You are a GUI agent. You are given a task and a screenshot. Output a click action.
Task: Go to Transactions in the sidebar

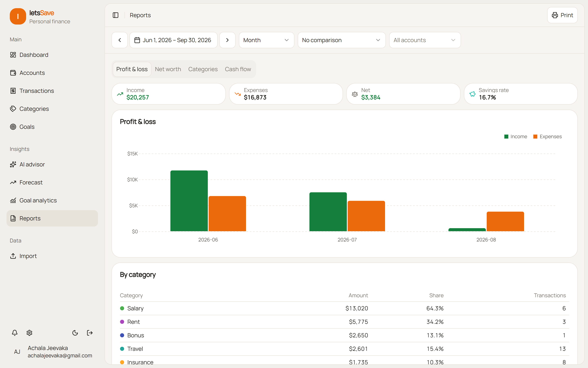coord(52,91)
